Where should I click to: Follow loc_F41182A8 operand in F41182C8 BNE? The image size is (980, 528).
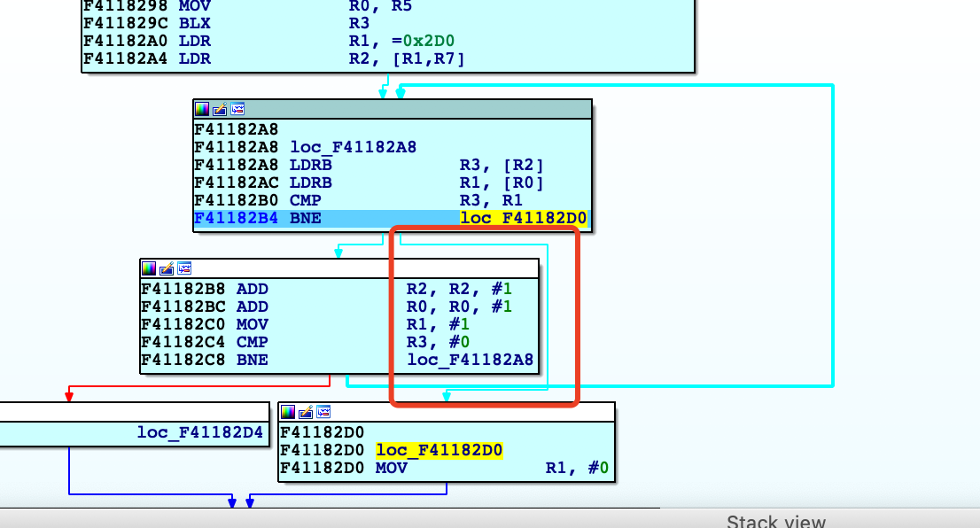pyautogui.click(x=470, y=360)
